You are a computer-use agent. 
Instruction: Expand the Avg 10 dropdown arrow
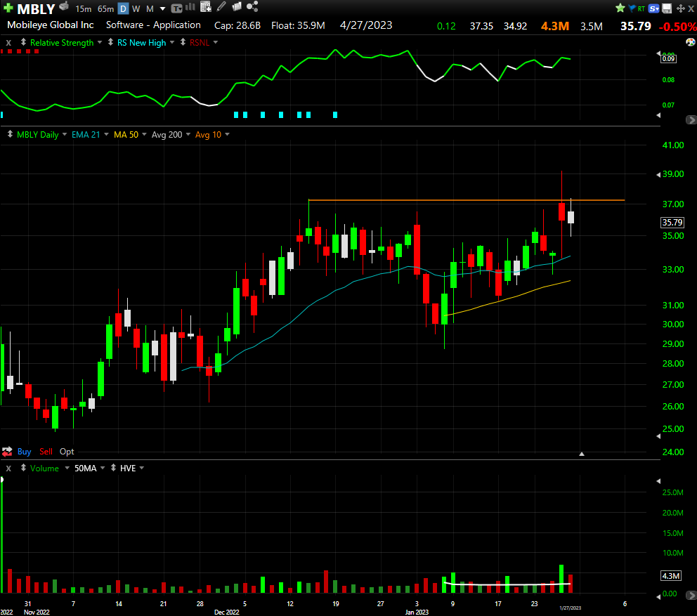click(227, 134)
